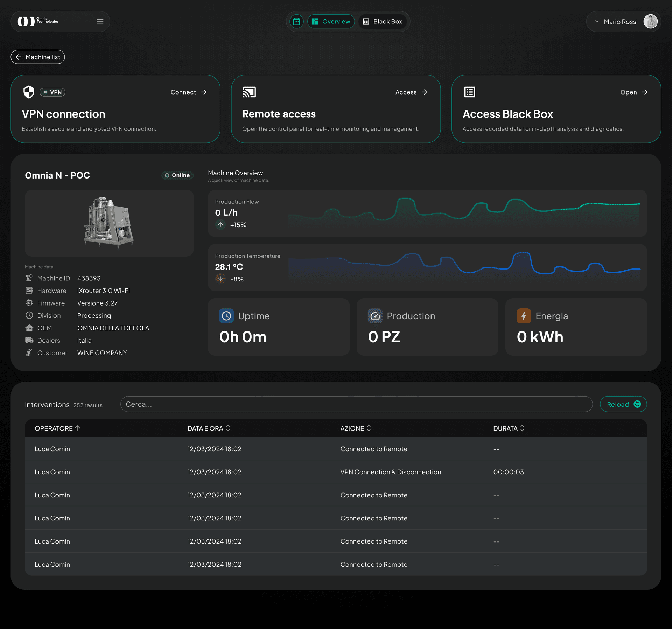672x629 pixels.
Task: Reload the Interventions table
Action: tap(623, 404)
